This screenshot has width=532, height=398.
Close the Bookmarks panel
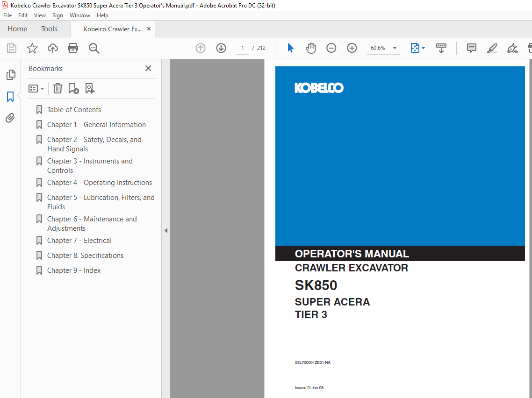pyautogui.click(x=148, y=69)
